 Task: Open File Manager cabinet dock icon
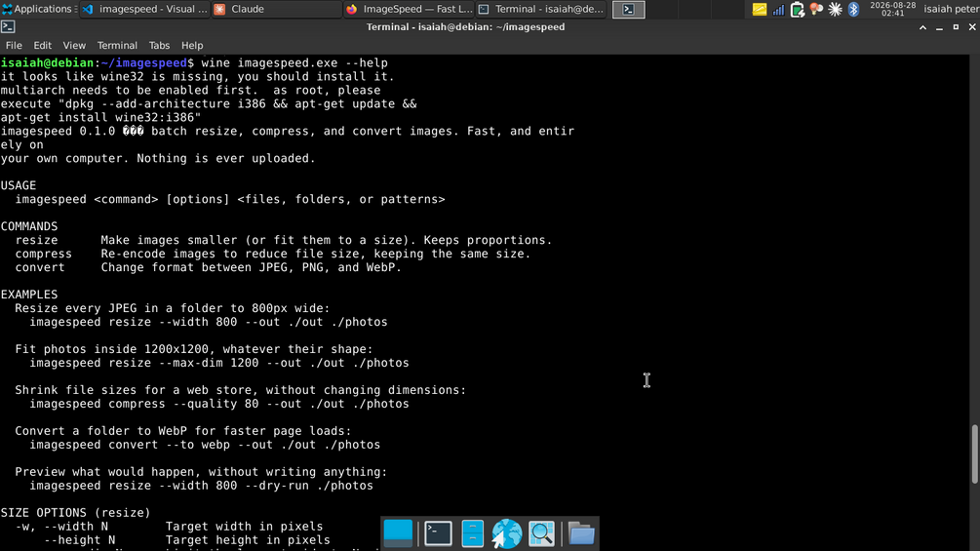(x=473, y=533)
